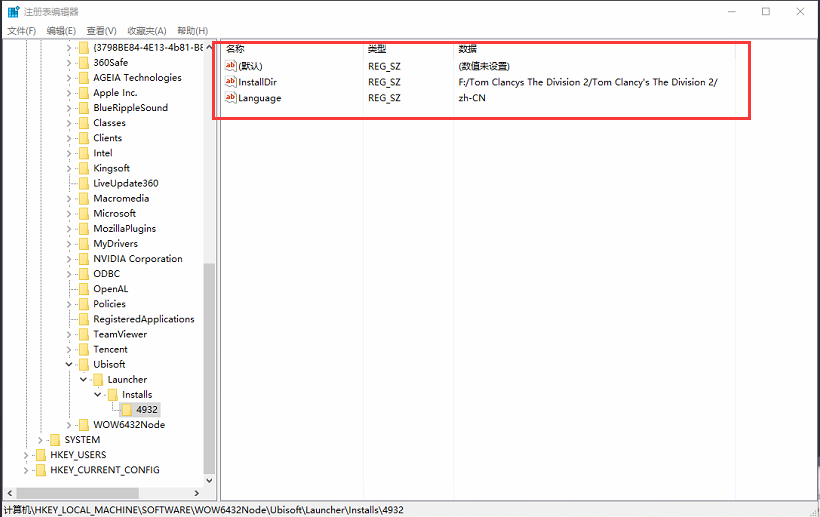Click the (默认) default value icon
Viewport: 820px width, 517px height.
[x=231, y=66]
